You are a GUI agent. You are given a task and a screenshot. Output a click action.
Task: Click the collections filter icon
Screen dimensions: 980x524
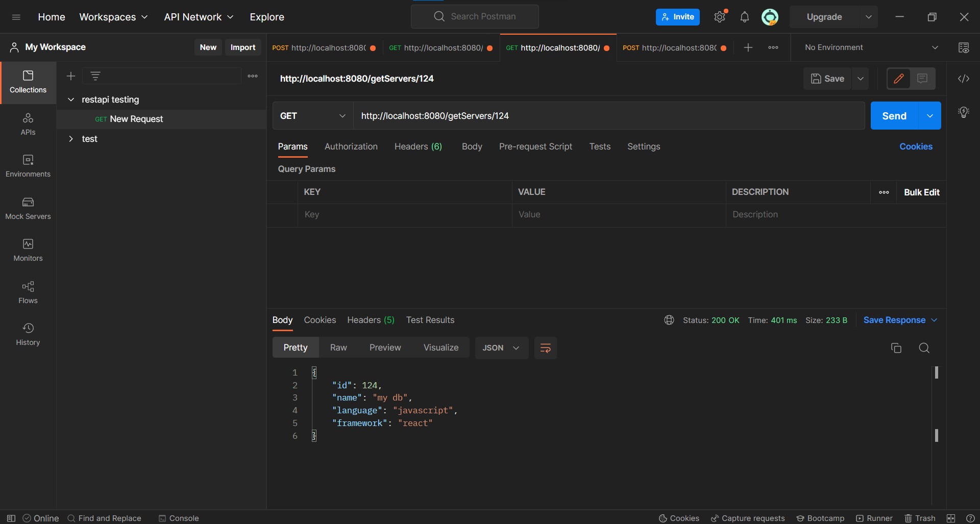(95, 76)
